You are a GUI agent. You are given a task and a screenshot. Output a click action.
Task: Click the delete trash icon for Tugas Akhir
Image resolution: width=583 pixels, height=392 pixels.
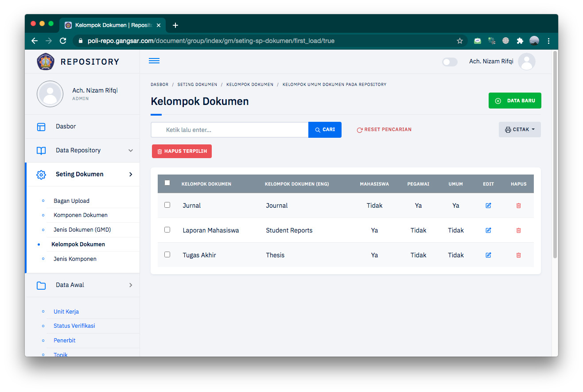(x=518, y=255)
